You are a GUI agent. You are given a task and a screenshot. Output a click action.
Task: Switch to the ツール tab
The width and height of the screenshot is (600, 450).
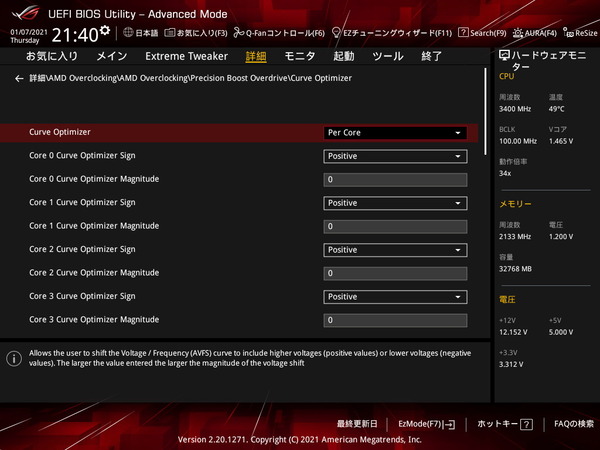tap(388, 56)
